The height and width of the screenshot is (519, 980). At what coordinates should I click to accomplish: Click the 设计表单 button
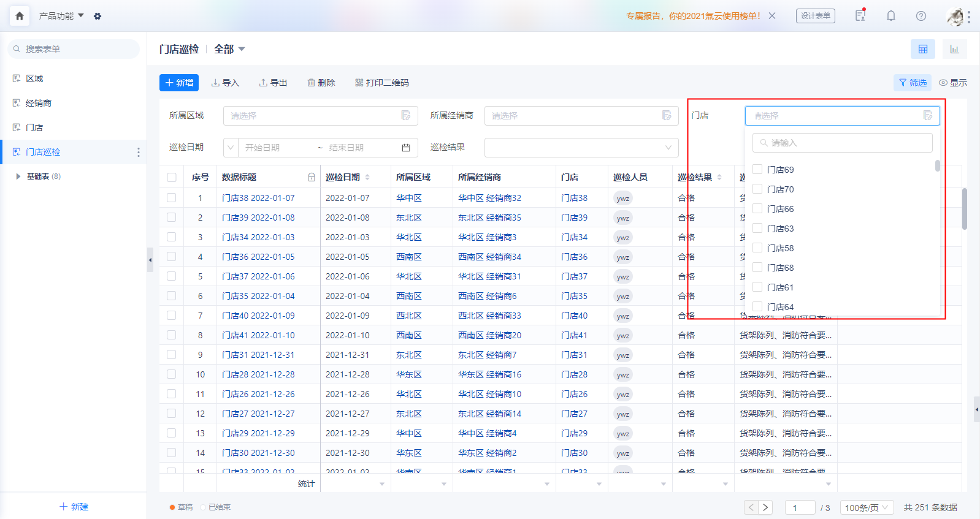(x=816, y=16)
